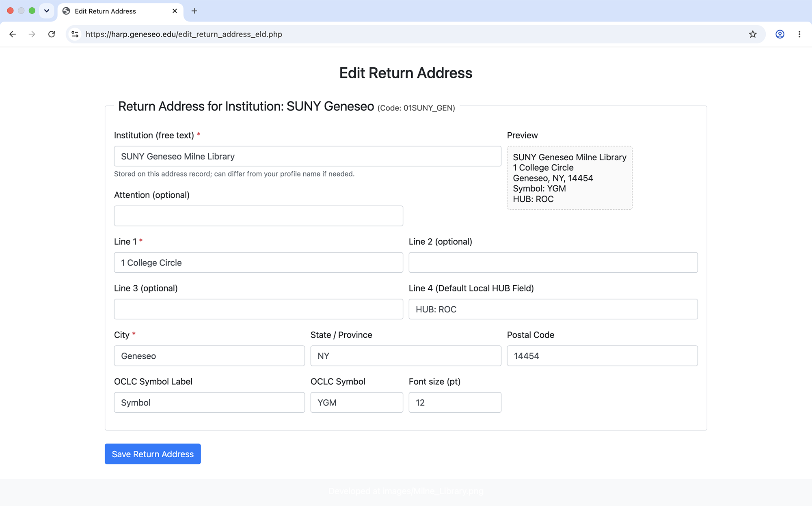This screenshot has width=812, height=506.
Task: Minimize the browser window
Action: click(x=21, y=11)
